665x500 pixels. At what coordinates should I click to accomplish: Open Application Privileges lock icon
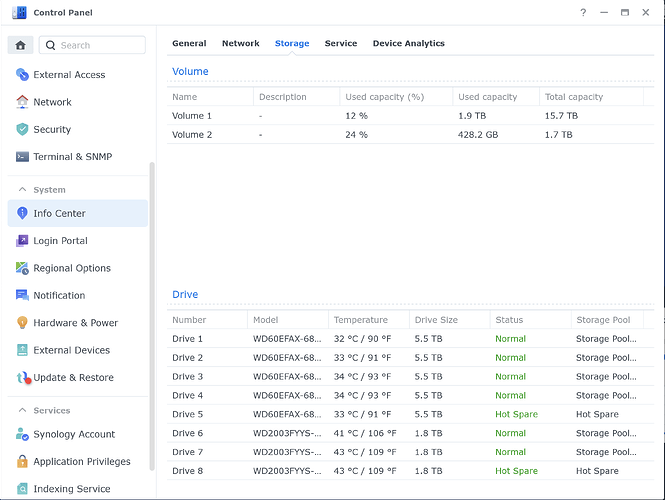coord(22,461)
